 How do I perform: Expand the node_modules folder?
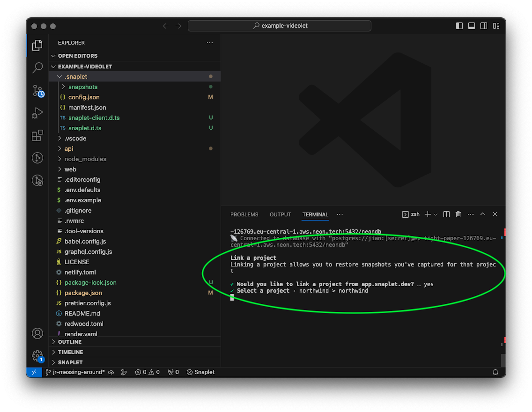point(135,159)
